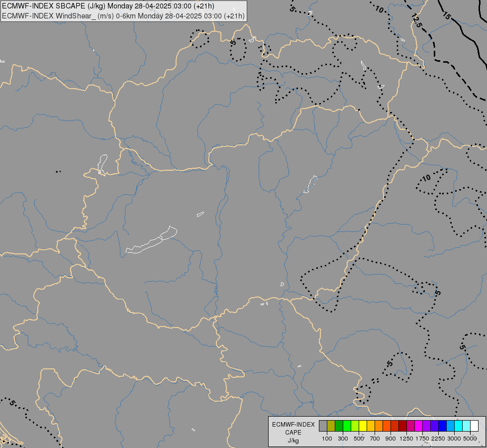Pick the cyan swatch right of the 3000 tick
The image size is (487, 448).
pyautogui.click(x=459, y=426)
